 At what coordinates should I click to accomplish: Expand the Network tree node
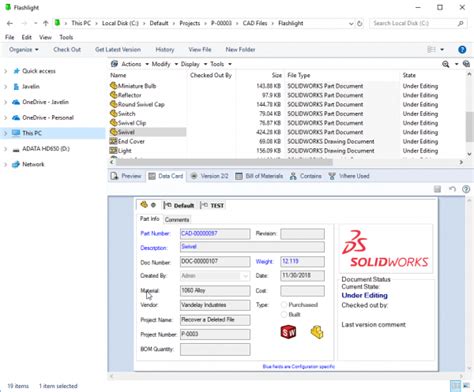[6, 164]
